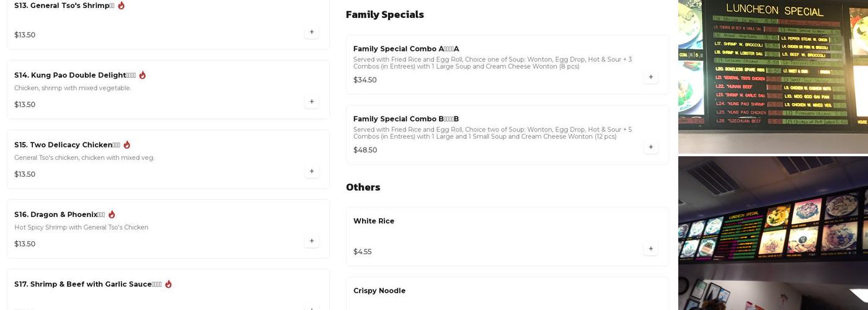Open the restaurant interior menu photo
Viewport: 868px width, 310px height.
[773, 233]
